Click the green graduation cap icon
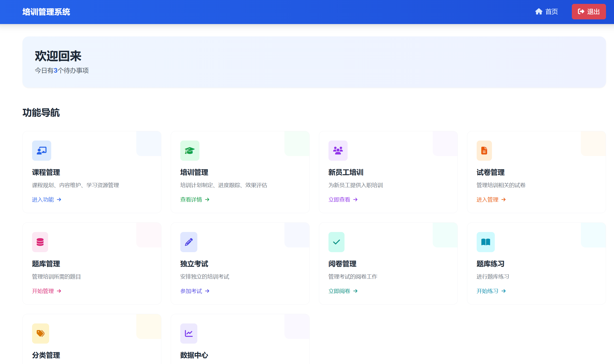This screenshot has width=614, height=364. [190, 151]
